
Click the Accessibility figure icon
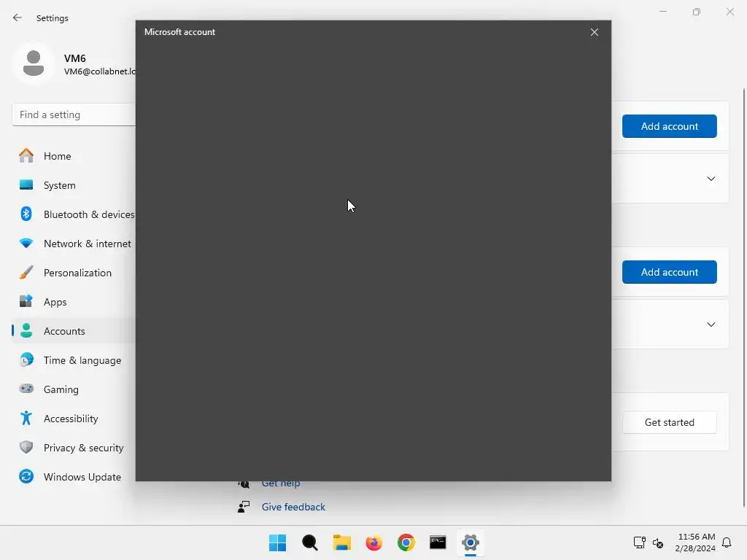[x=26, y=418]
